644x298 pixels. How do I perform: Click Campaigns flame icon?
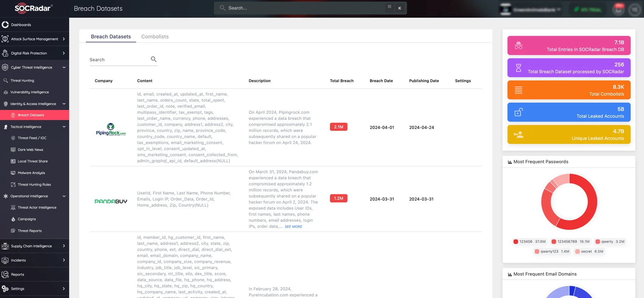click(13, 219)
